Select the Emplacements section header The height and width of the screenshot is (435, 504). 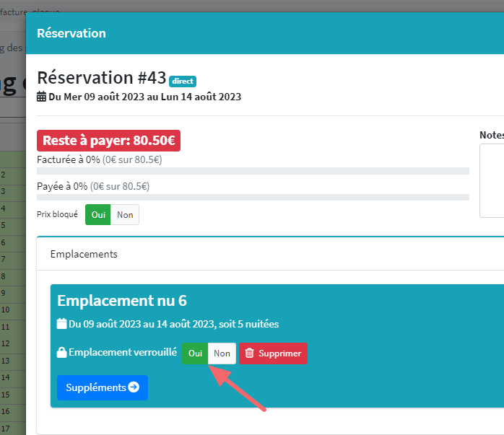coord(84,254)
